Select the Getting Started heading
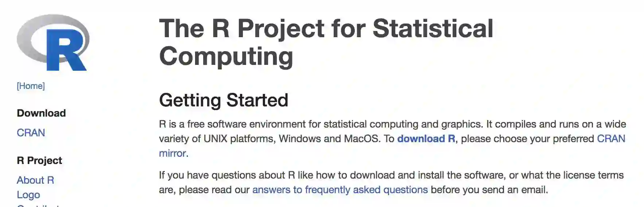The height and width of the screenshot is (207, 644). [x=224, y=100]
